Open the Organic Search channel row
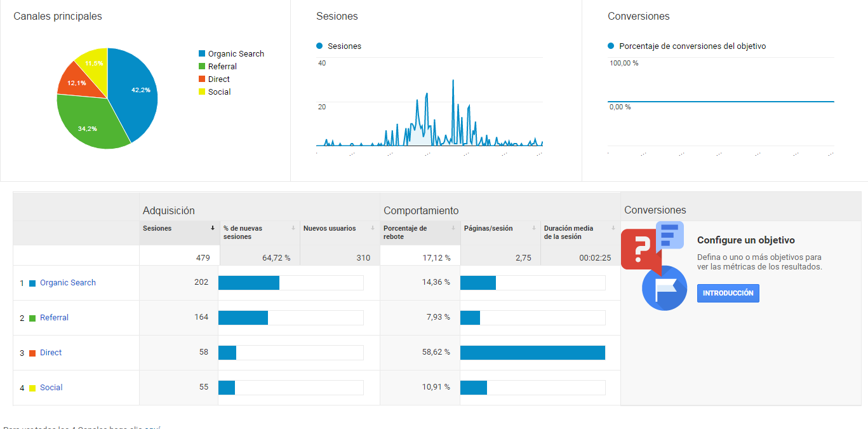 68,283
